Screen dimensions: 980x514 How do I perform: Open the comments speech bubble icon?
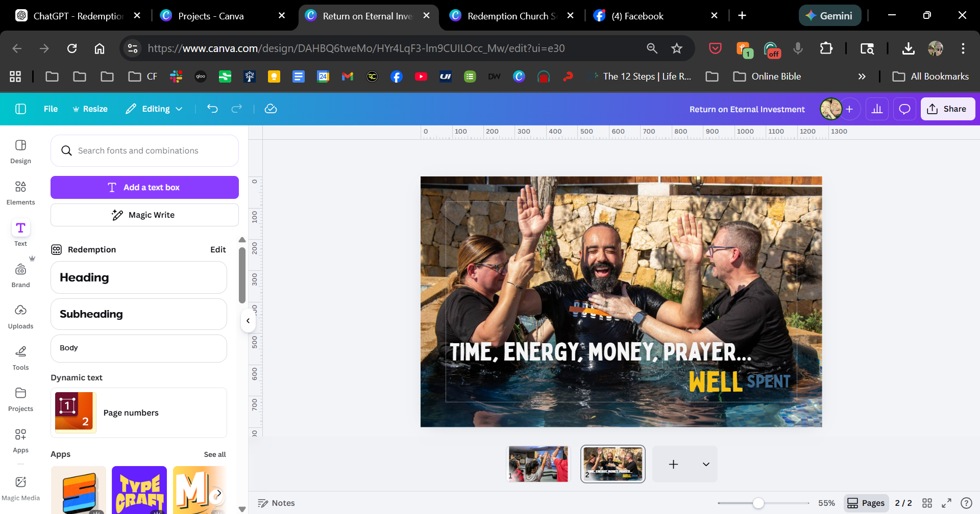(904, 109)
